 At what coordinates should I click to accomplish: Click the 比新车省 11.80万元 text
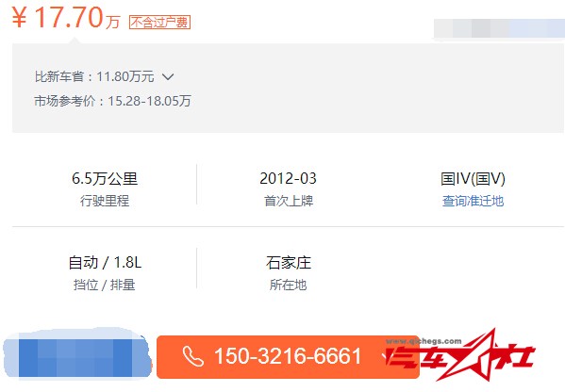pyautogui.click(x=94, y=76)
